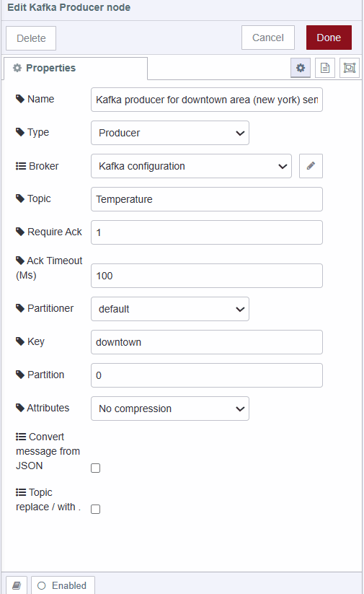Image resolution: width=364 pixels, height=594 pixels.
Task: Toggle Convert message from JSON checkbox
Action: click(x=96, y=468)
